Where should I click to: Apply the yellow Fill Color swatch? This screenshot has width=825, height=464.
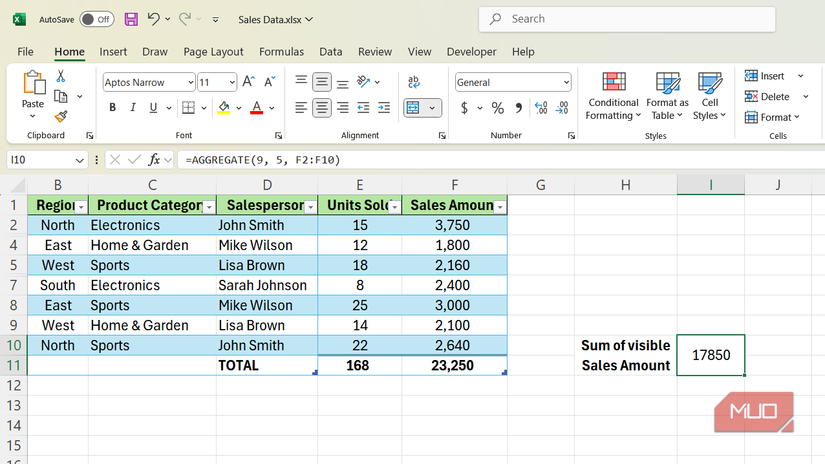point(224,108)
